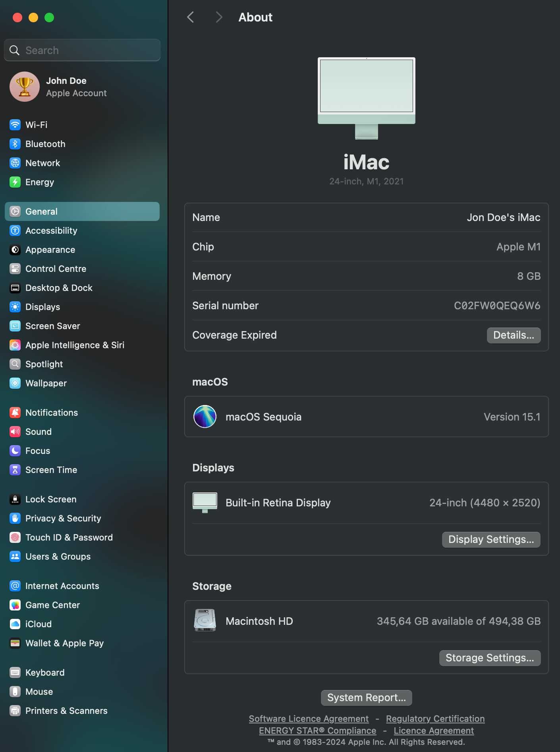Viewport: 560px width, 752px height.
Task: Open Accessibility icon in sidebar
Action: [x=15, y=231]
